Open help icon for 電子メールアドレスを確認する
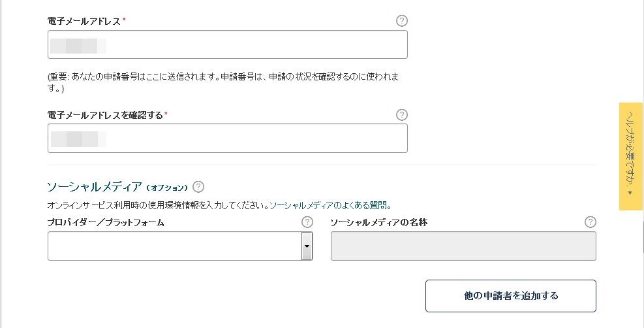 coord(402,115)
